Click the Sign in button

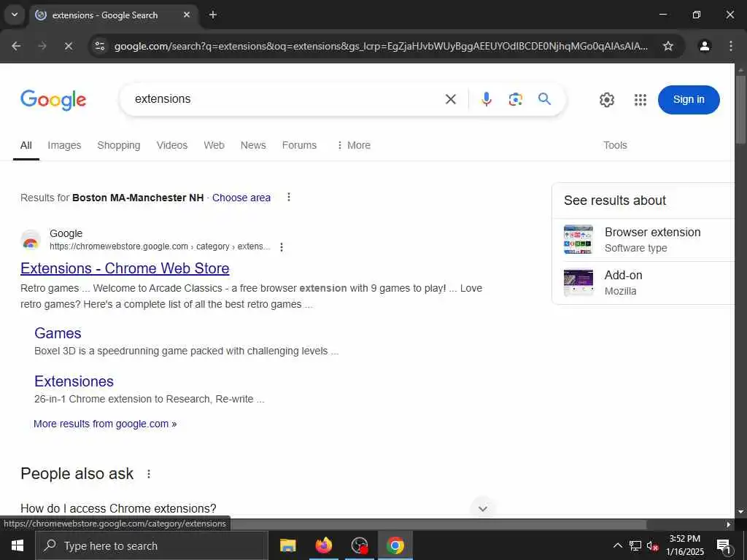[x=689, y=99]
